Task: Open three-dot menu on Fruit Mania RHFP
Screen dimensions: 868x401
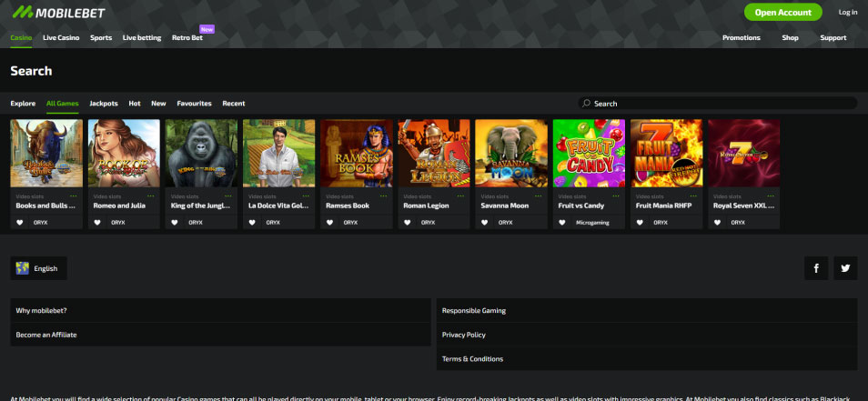Action: 693,195
